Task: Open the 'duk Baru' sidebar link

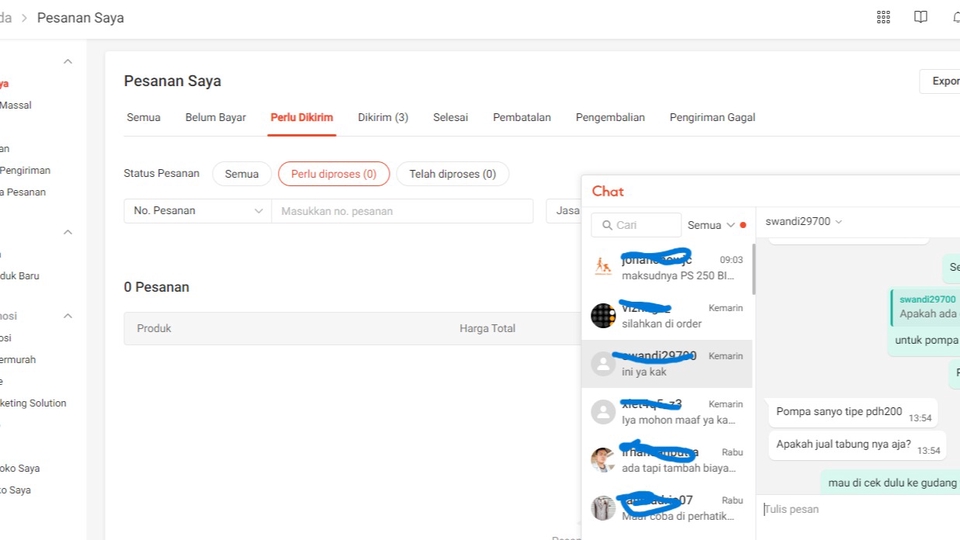Action: (20, 276)
